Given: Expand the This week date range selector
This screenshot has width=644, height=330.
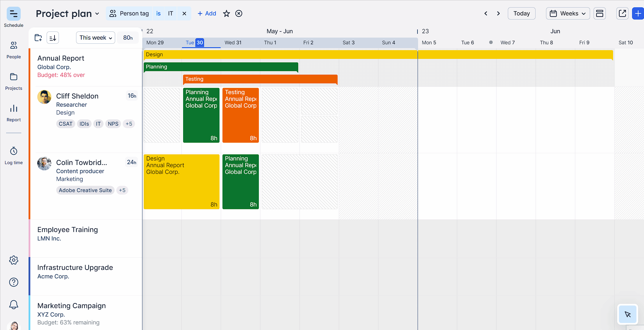Looking at the screenshot, I should tap(95, 37).
